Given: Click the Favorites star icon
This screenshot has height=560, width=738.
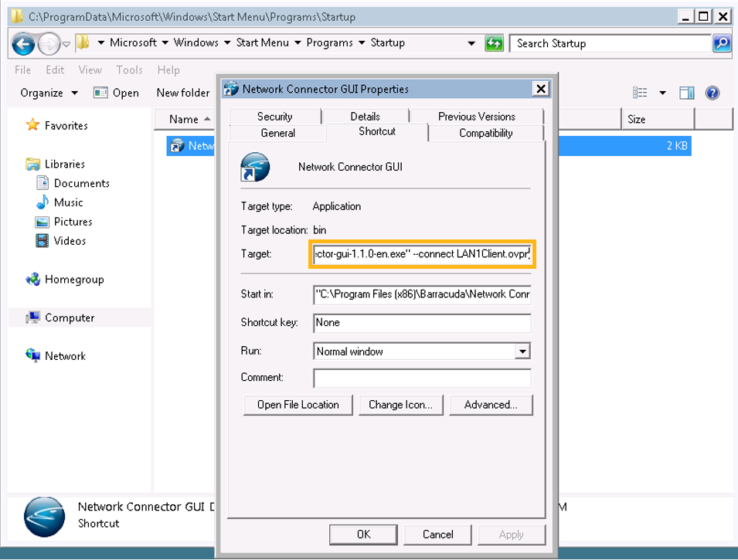Looking at the screenshot, I should (x=32, y=125).
